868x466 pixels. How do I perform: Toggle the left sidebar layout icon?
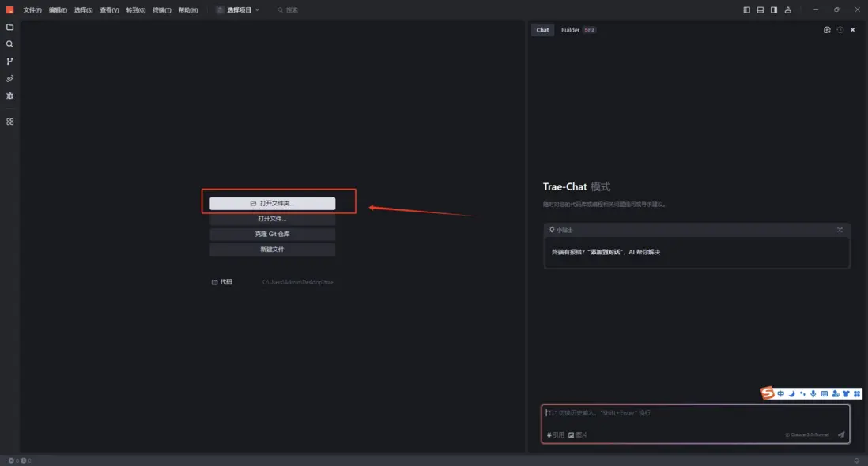coord(747,10)
